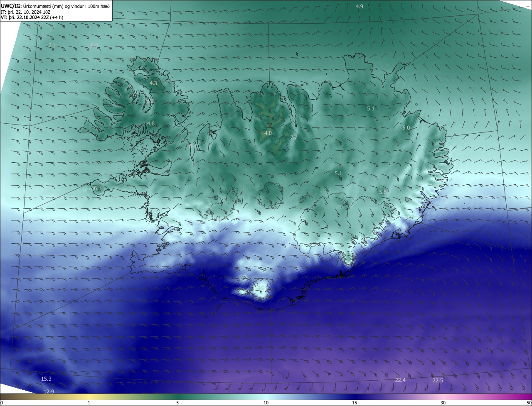
Task: Click the VT valid time line '22Z (+4 h)'
Action: [x=52, y=18]
